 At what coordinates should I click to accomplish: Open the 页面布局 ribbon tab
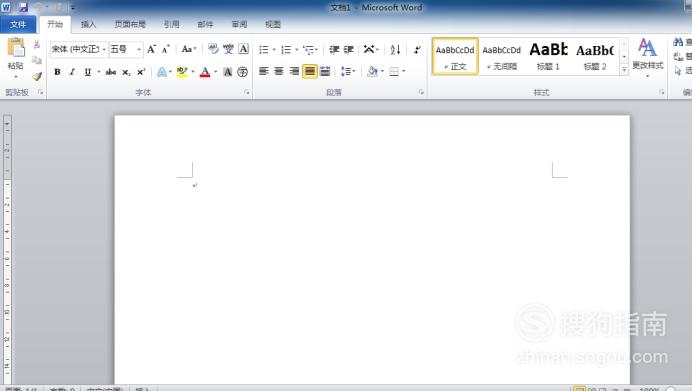pos(130,24)
